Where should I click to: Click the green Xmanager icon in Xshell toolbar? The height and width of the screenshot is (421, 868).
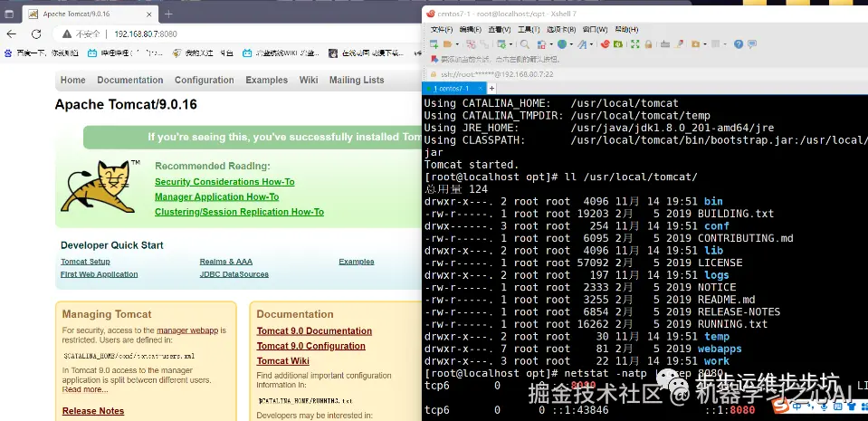point(618,44)
